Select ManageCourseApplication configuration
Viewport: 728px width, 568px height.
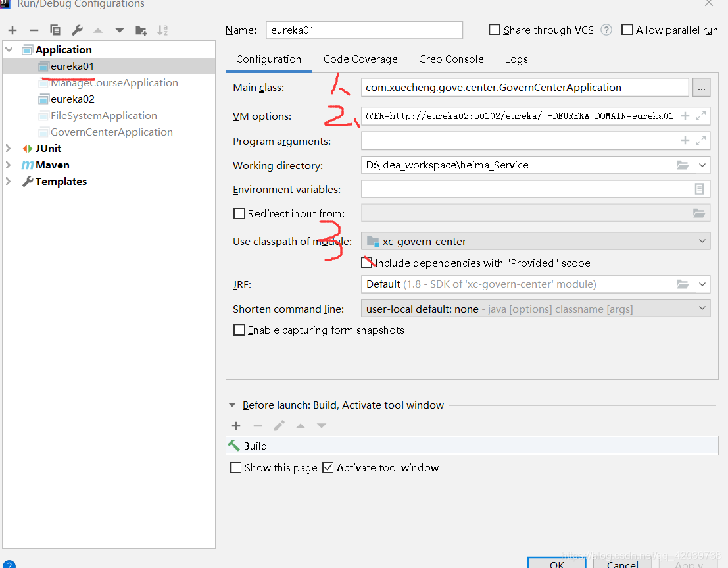114,82
